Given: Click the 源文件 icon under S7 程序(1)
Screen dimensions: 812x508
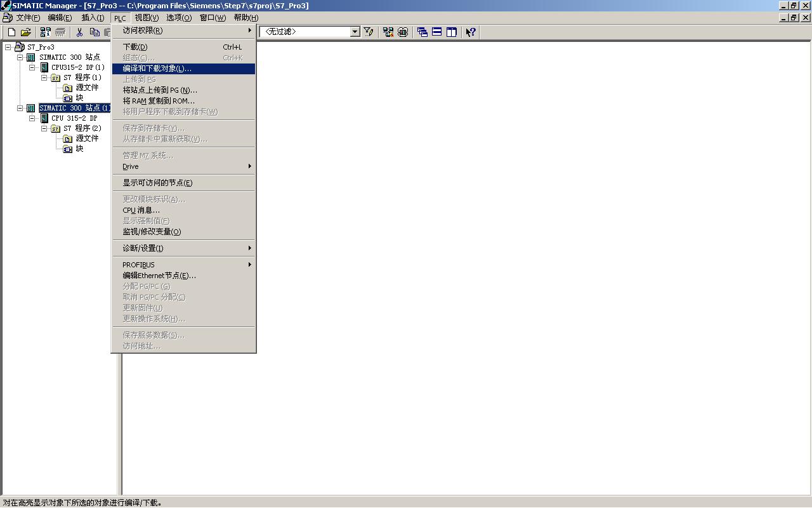Looking at the screenshot, I should click(68, 88).
